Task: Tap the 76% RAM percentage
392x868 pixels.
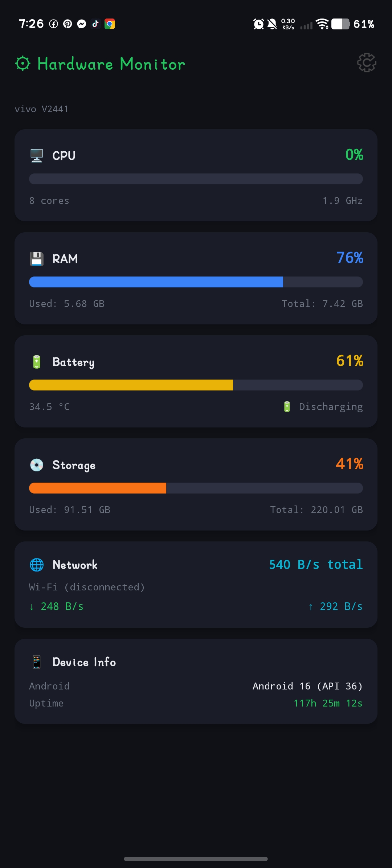Action: coord(350,258)
